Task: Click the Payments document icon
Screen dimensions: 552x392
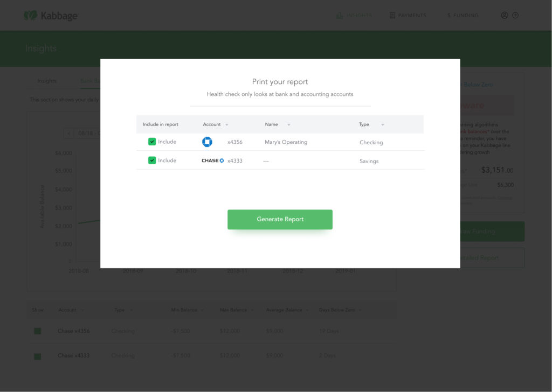Action: click(x=392, y=16)
